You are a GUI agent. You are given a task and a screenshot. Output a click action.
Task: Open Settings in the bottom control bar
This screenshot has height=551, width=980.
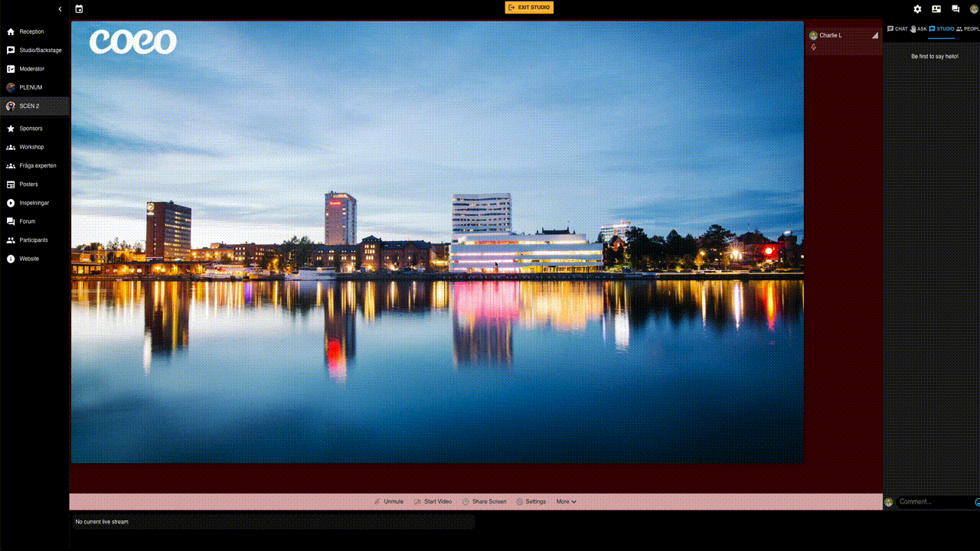pos(531,502)
